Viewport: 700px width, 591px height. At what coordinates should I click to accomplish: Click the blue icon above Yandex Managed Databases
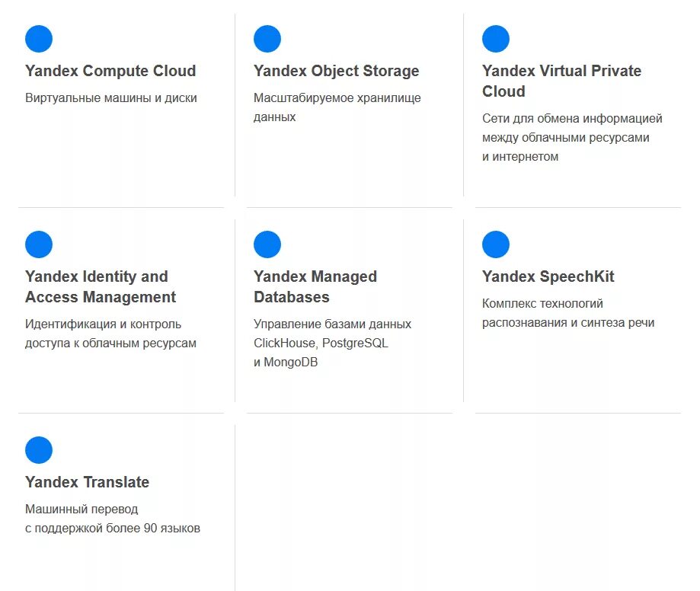(267, 244)
